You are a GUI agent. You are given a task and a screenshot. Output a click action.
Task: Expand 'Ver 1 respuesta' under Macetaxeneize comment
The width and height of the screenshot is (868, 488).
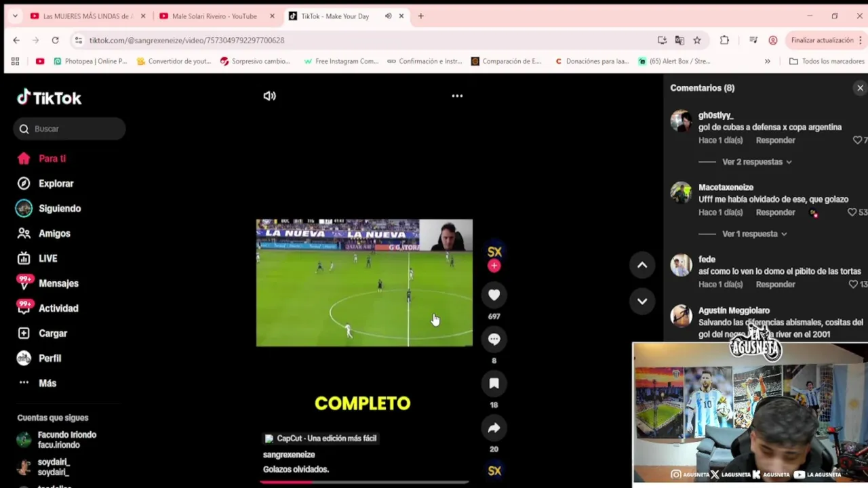point(754,234)
